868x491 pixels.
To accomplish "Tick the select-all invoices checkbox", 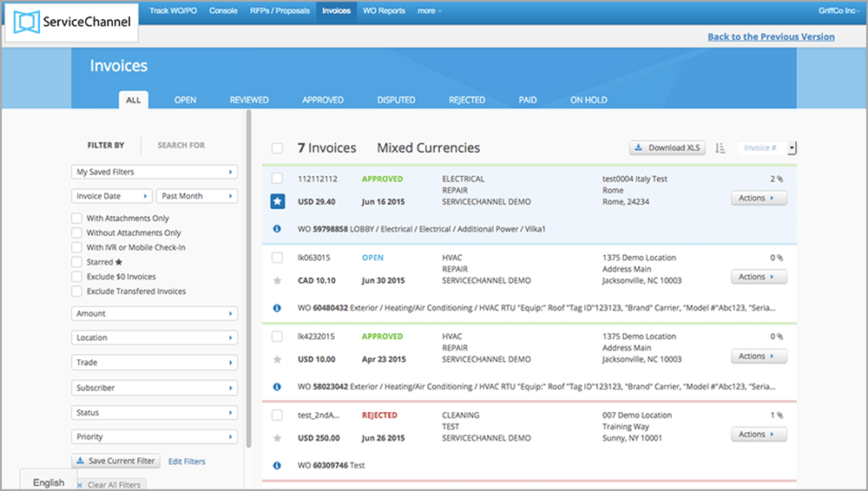I will [x=277, y=148].
